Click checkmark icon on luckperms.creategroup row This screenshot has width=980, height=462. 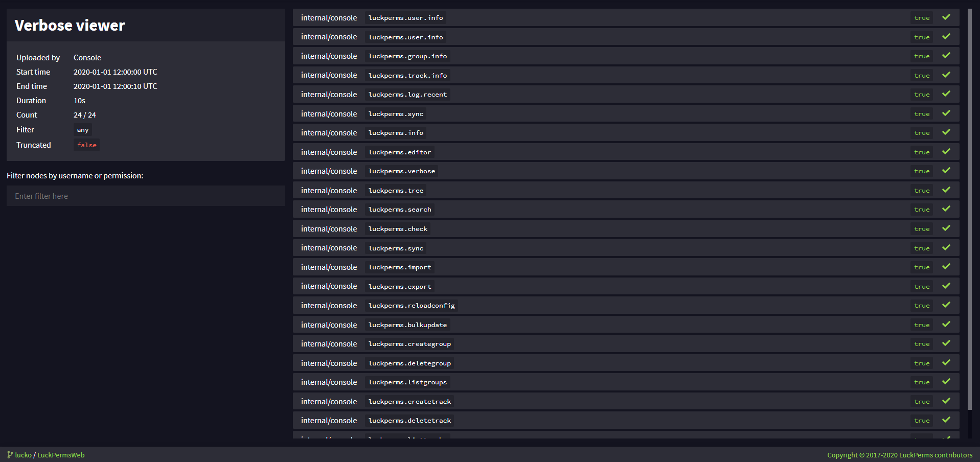click(x=946, y=343)
